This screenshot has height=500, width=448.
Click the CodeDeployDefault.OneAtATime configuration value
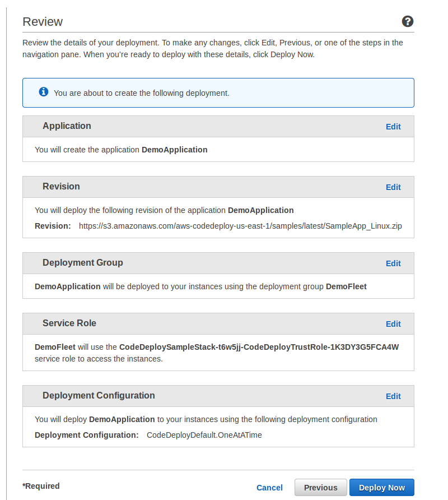[x=204, y=435]
